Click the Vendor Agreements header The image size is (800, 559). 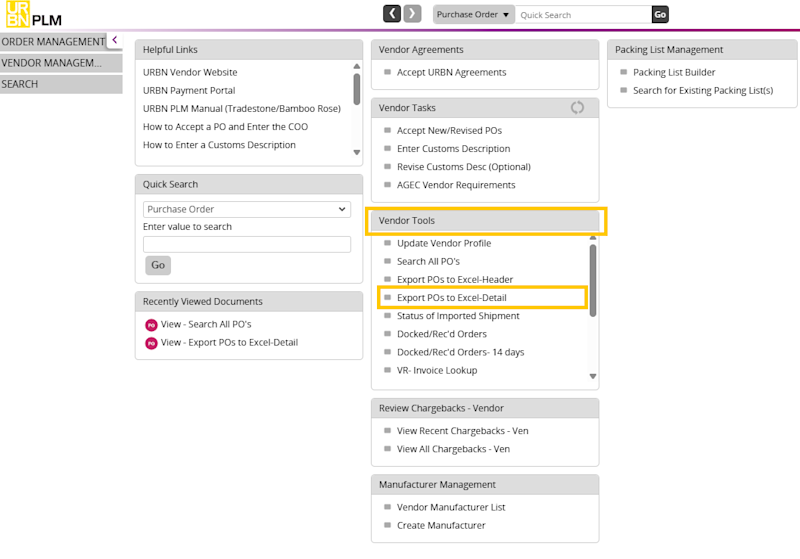coord(485,49)
